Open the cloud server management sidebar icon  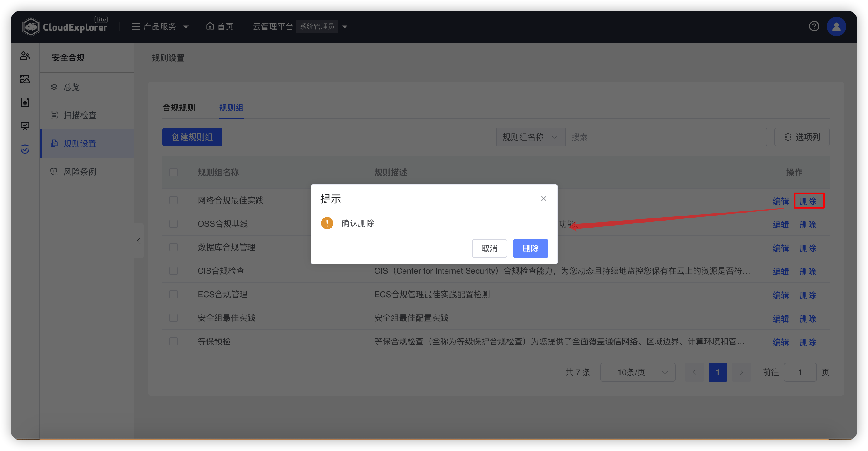click(25, 79)
